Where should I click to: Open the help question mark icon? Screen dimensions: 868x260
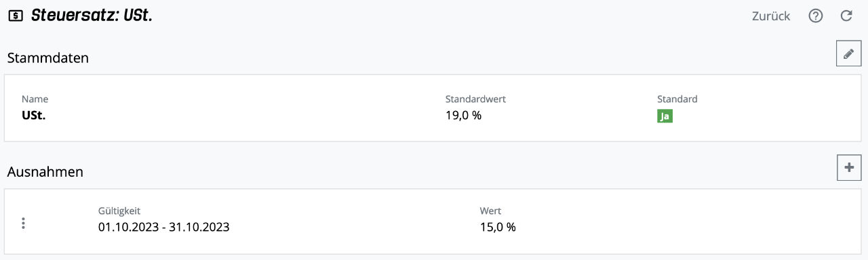click(816, 16)
